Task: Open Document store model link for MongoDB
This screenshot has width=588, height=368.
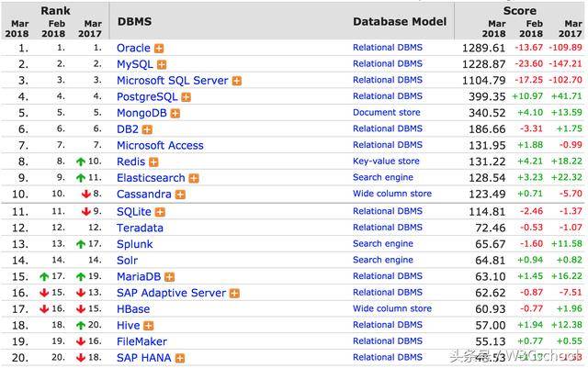Action: pyautogui.click(x=386, y=113)
